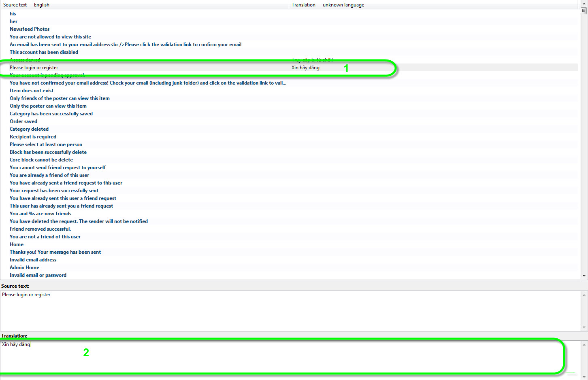588x380 pixels.
Task: Pick the 'Admin Home' entry
Action: click(25, 267)
